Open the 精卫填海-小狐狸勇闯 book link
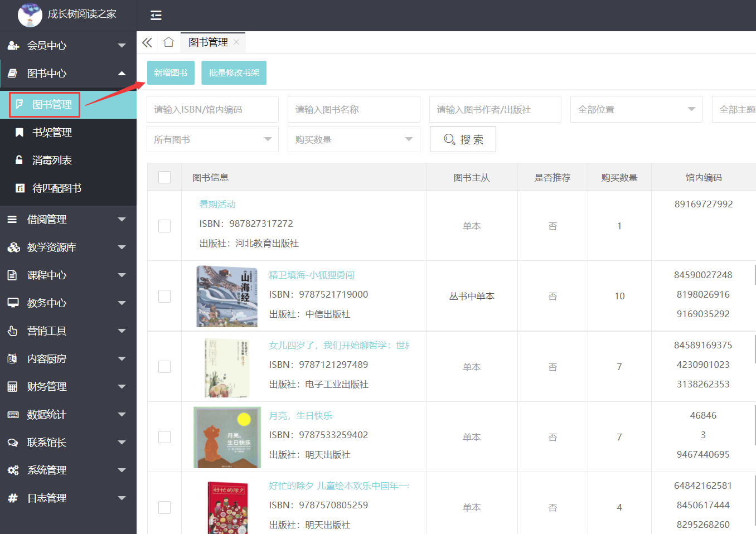The width and height of the screenshot is (756, 534). pos(312,275)
